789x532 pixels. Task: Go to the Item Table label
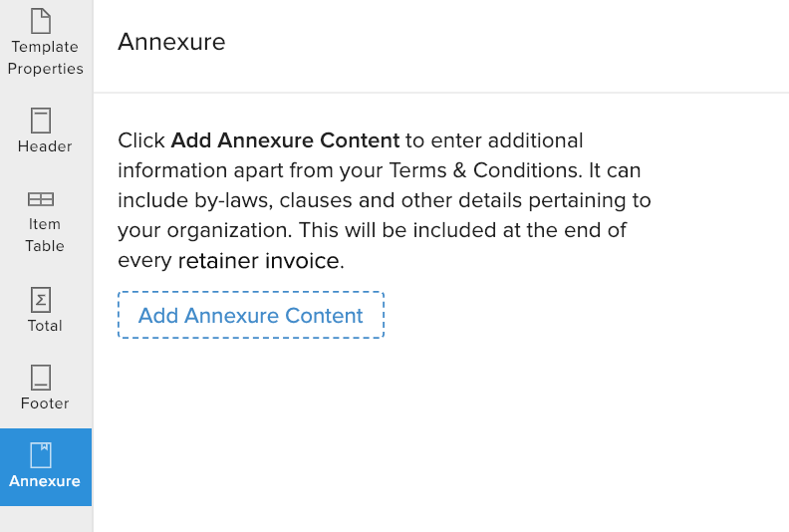(45, 235)
